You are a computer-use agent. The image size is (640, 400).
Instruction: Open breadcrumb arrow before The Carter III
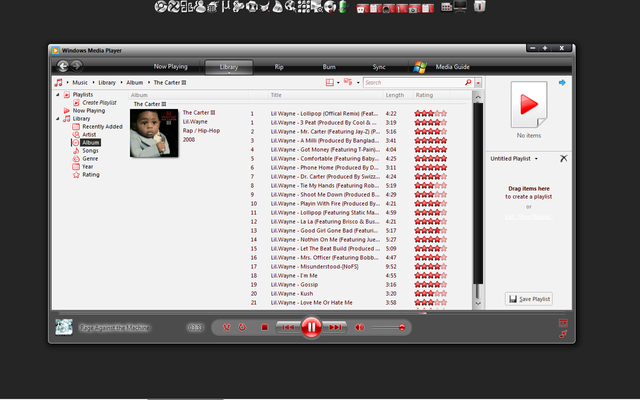pos(149,82)
